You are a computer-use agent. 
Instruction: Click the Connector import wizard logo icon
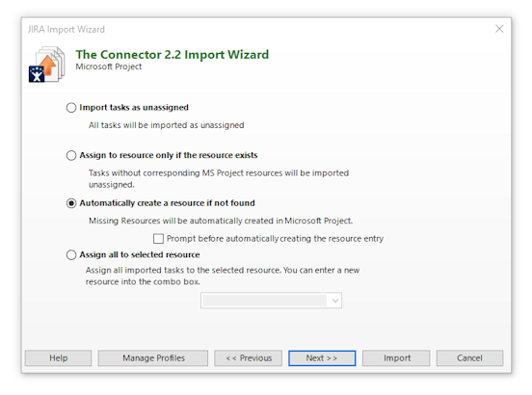(x=47, y=65)
